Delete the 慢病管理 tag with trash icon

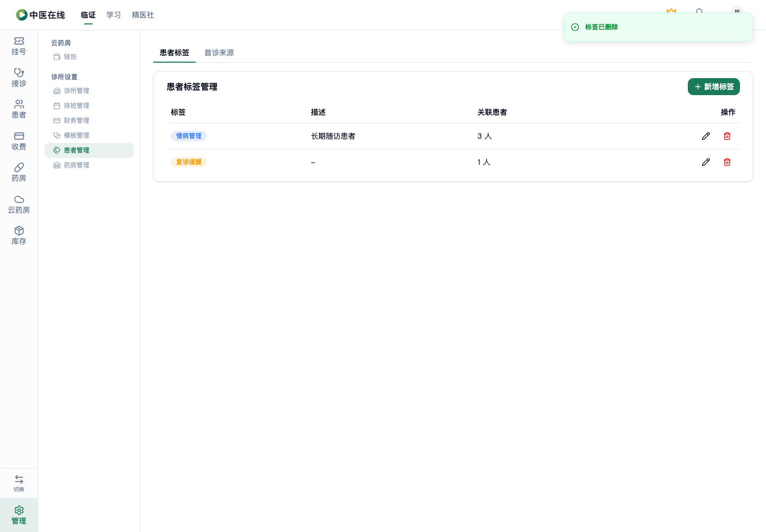tap(727, 136)
